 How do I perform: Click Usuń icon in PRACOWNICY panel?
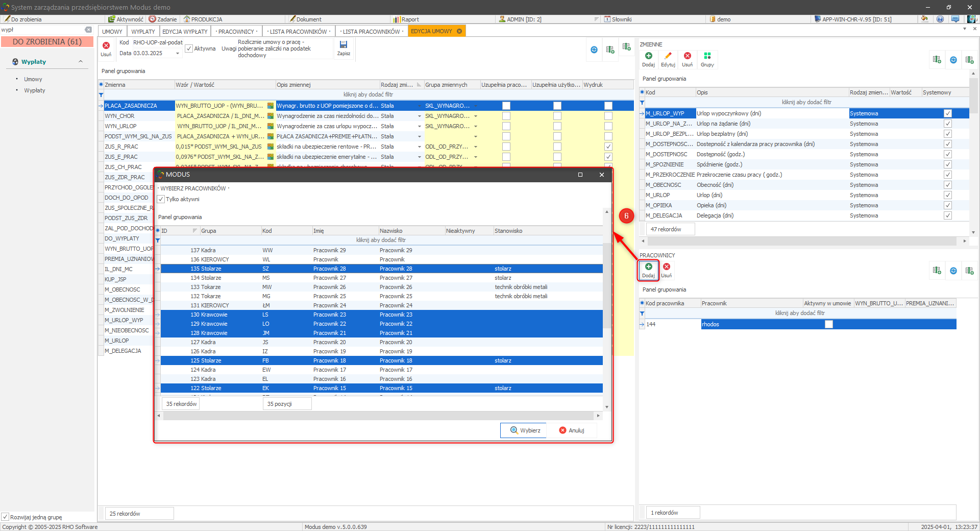pyautogui.click(x=667, y=267)
